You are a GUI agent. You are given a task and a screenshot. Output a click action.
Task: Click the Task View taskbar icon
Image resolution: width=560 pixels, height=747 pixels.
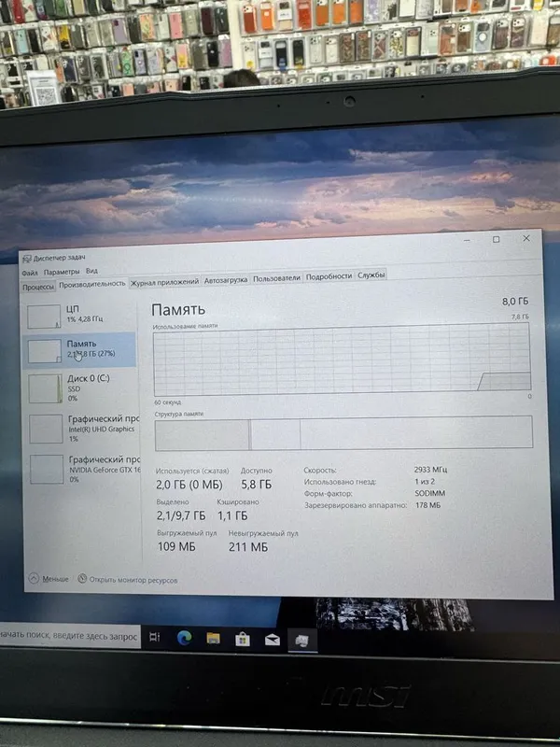pos(155,637)
